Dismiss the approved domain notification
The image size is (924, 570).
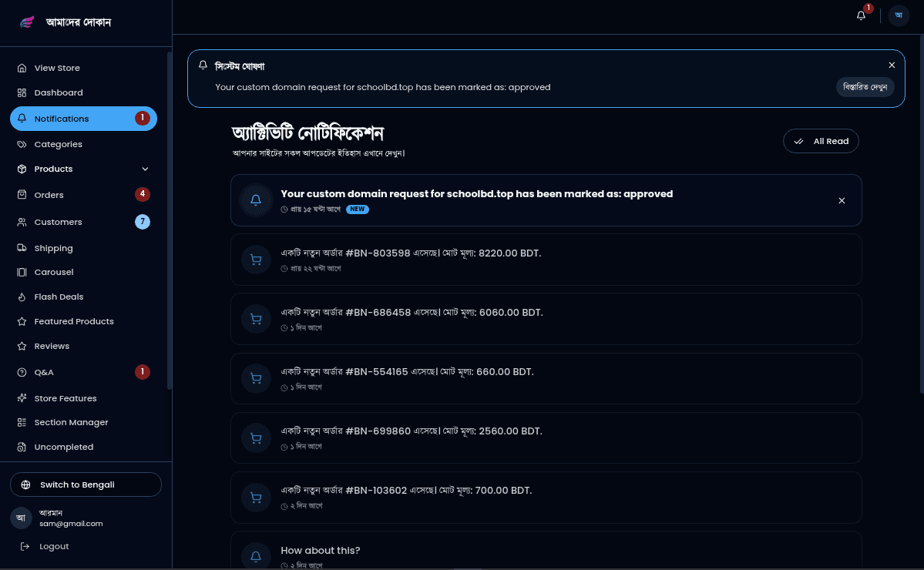842,200
